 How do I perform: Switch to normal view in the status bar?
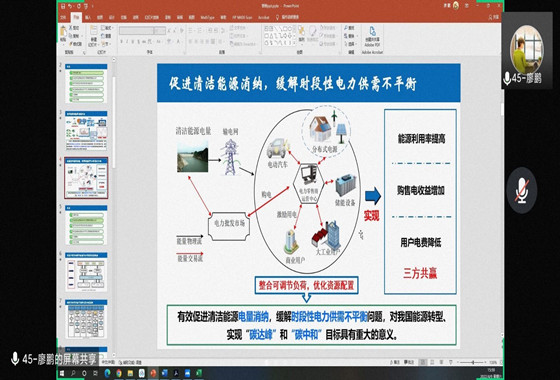click(422, 362)
